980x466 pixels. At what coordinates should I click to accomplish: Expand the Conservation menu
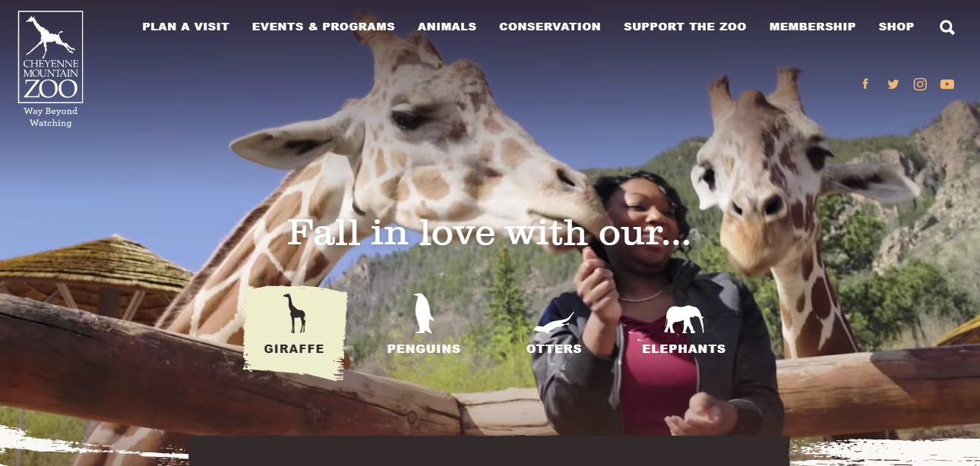pos(550,27)
